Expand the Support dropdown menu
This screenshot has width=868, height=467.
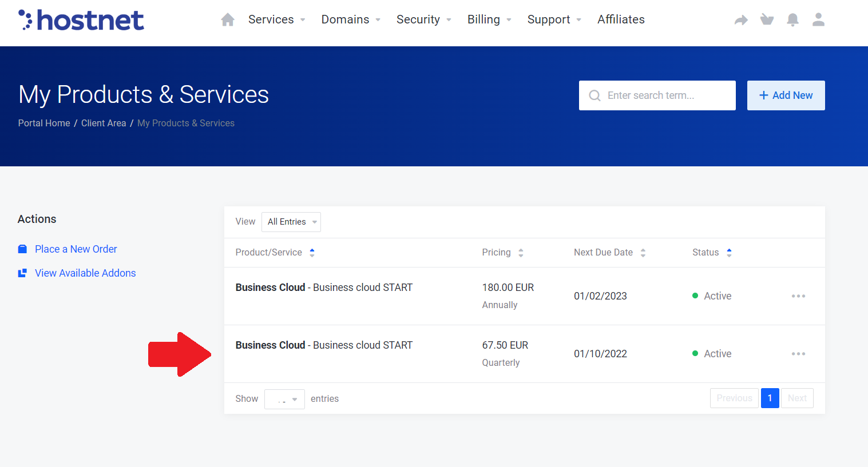(x=554, y=19)
